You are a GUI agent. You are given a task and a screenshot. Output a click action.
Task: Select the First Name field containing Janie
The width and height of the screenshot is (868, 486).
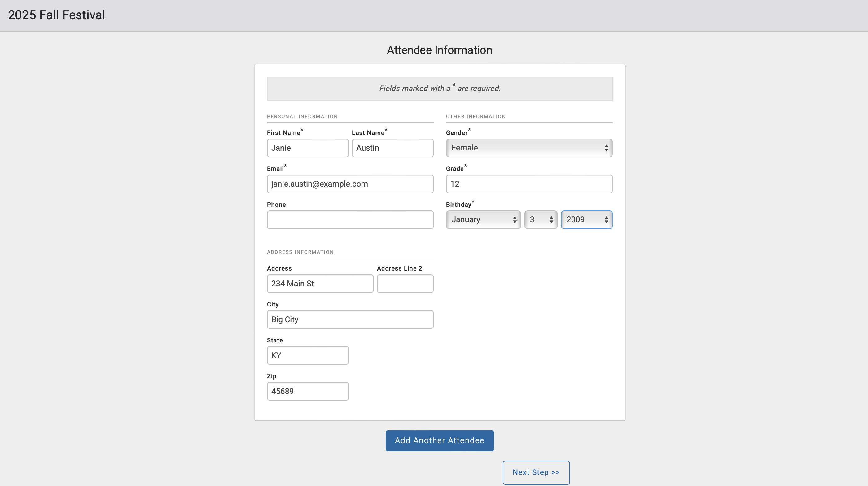[307, 148]
